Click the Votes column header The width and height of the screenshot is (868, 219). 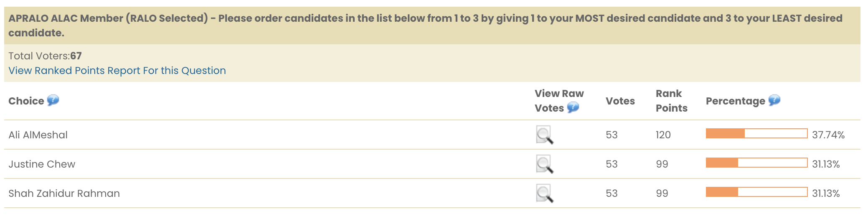[620, 101]
